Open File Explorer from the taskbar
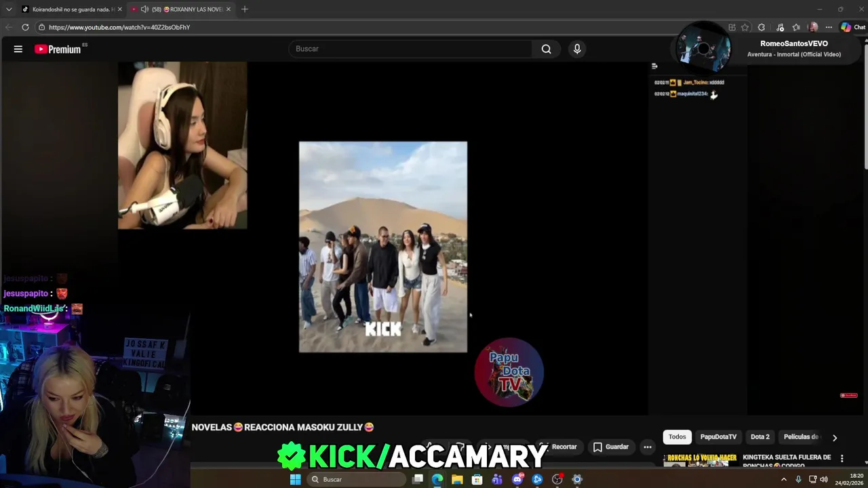Viewport: 868px width, 488px height. tap(458, 479)
